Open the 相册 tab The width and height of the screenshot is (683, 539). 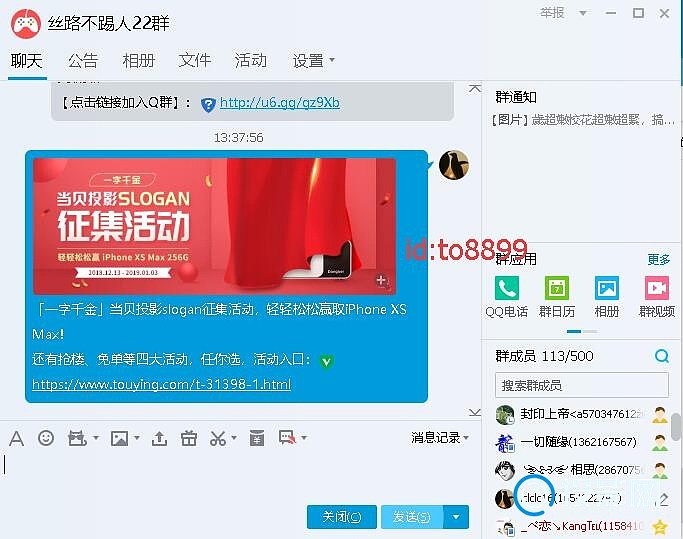click(139, 61)
